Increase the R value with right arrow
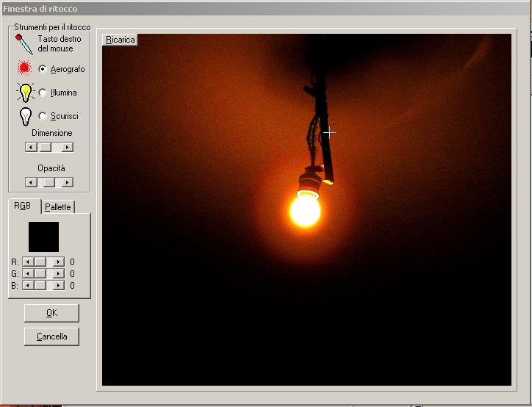This screenshot has width=532, height=407. tap(59, 262)
